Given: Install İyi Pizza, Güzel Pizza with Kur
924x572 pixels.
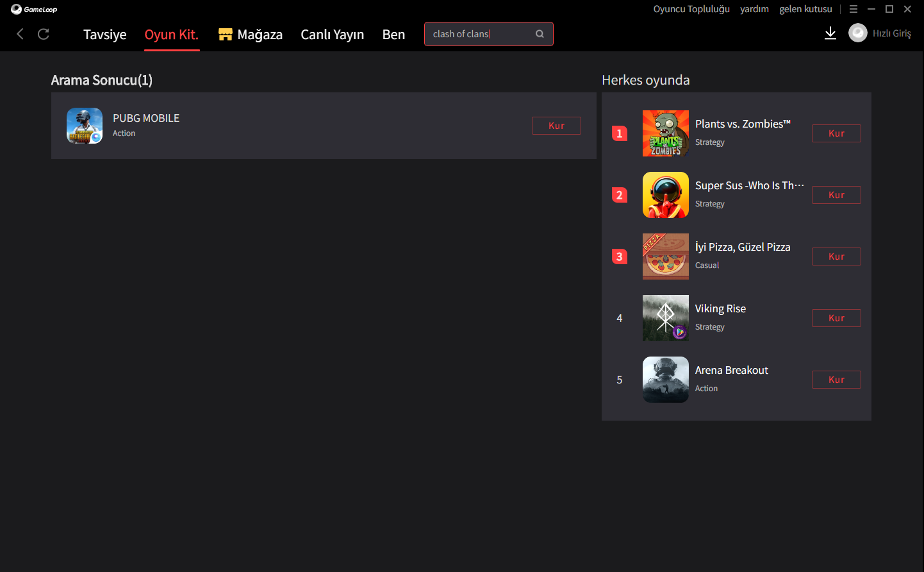Looking at the screenshot, I should 836,257.
